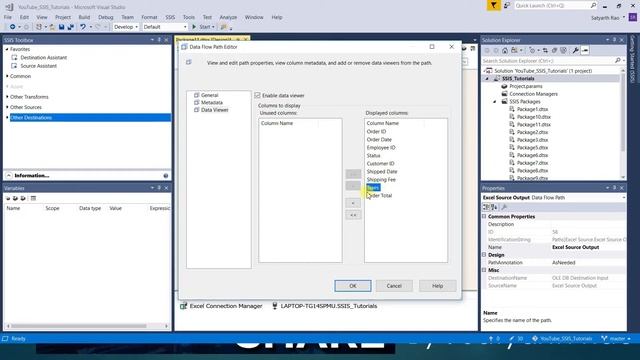Click the master branch icon in status bar
640x360 pixels.
(x=604, y=339)
